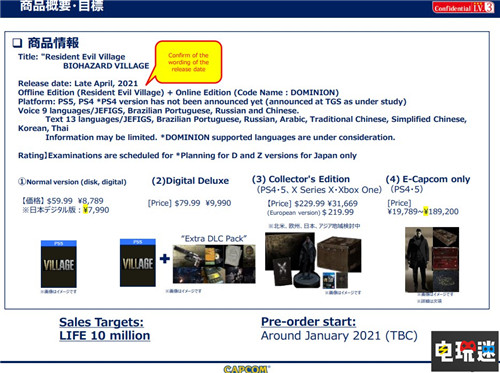Click the 电玩迷 watermark logo
The height and width of the screenshot is (373, 500).
point(465,351)
